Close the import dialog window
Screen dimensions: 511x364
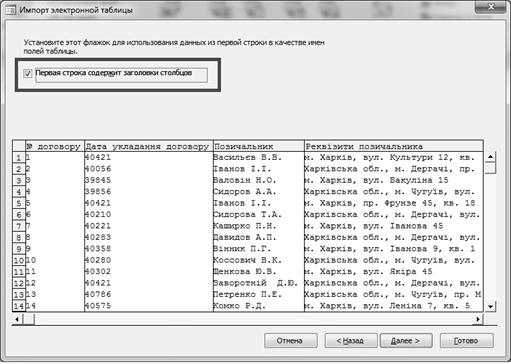[491, 7]
